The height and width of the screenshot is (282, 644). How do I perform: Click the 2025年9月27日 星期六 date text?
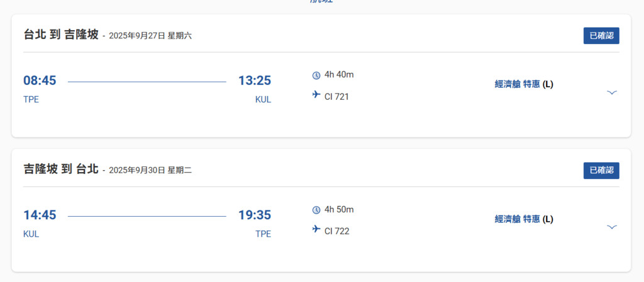pos(150,36)
